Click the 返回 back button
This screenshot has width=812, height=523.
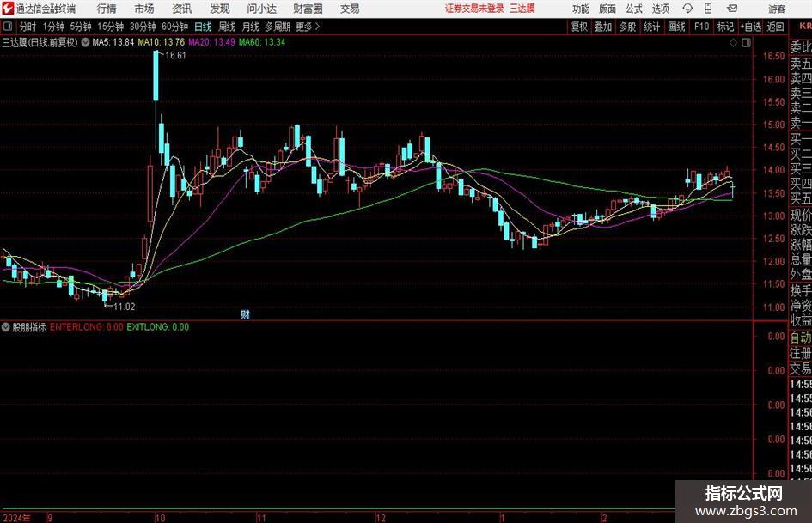pyautogui.click(x=775, y=27)
